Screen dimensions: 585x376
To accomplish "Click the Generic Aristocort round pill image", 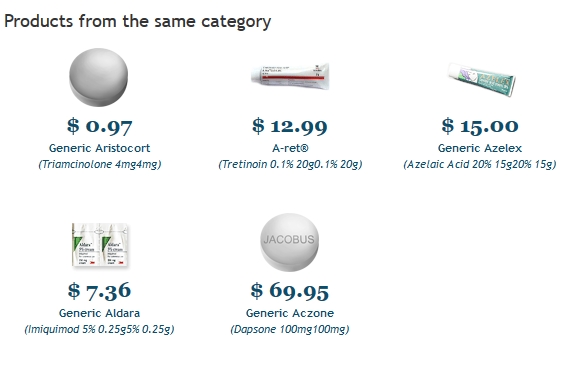I will click(98, 77).
